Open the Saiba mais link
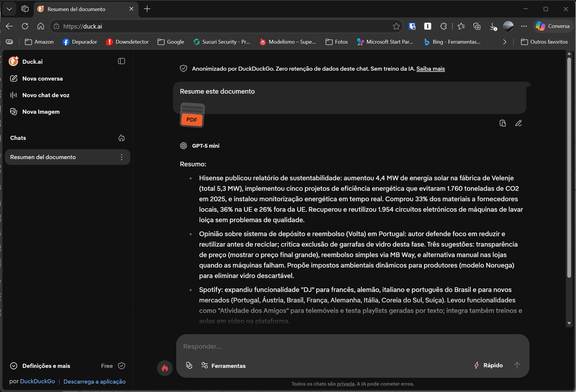576x392 pixels. click(431, 69)
